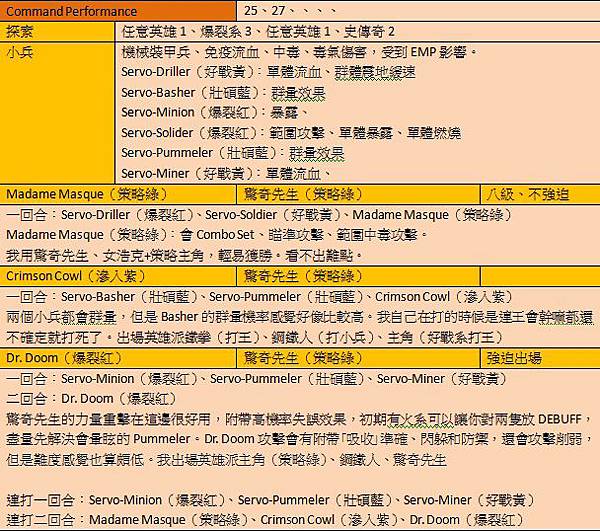The height and width of the screenshot is (531, 600).
Task: Click the "小兵" label cell
Action: [x=57, y=112]
